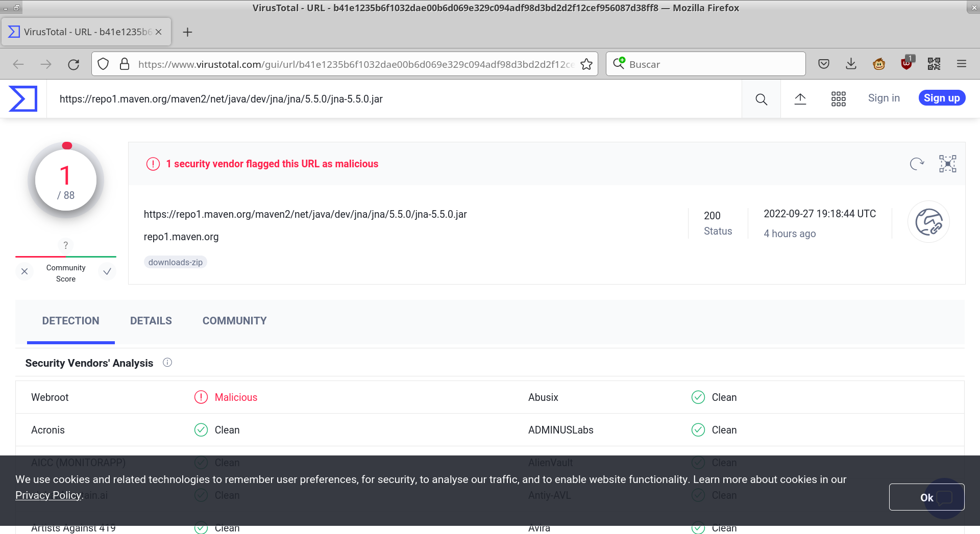Open the Firefox hamburger menu
The width and height of the screenshot is (980, 534).
coord(962,64)
